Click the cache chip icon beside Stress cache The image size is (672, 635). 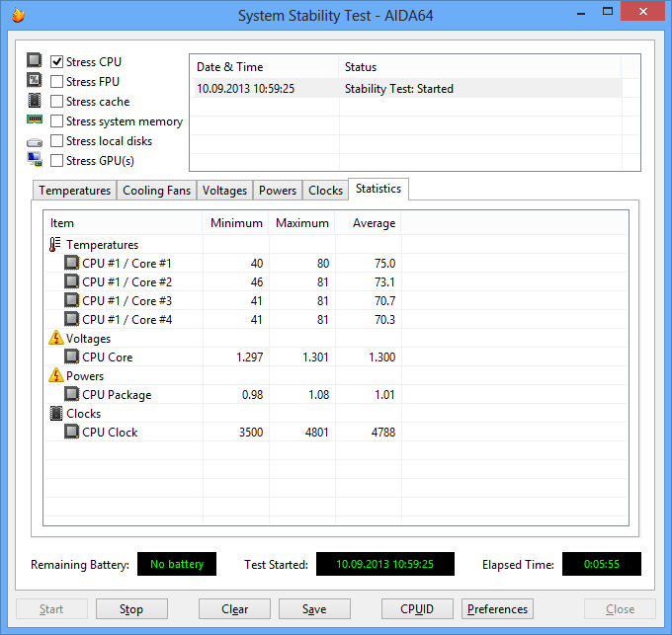35,100
